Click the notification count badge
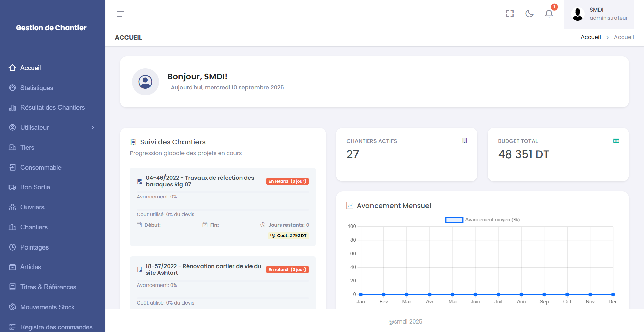The width and height of the screenshot is (644, 332). [x=554, y=7]
